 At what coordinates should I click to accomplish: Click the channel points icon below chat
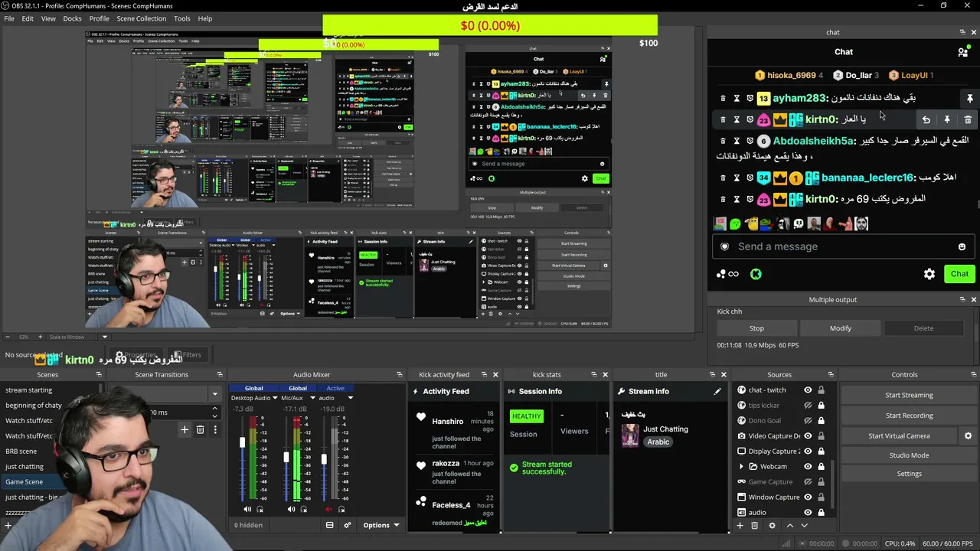tap(727, 274)
